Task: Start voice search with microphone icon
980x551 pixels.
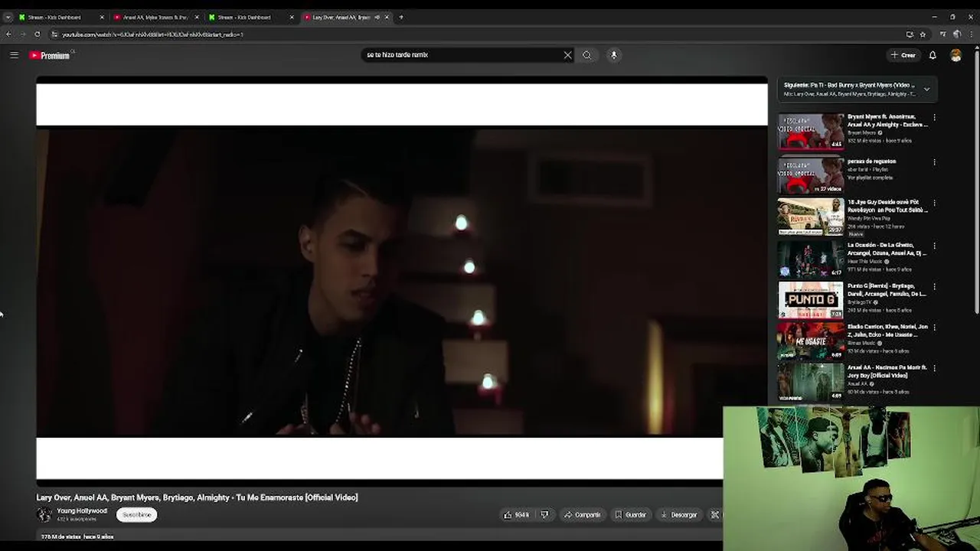Action: [613, 55]
